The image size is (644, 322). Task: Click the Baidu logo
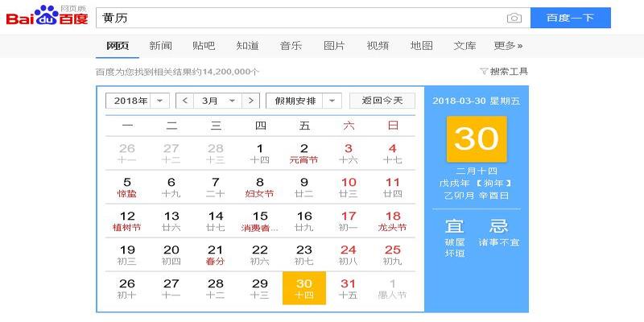tap(47, 17)
